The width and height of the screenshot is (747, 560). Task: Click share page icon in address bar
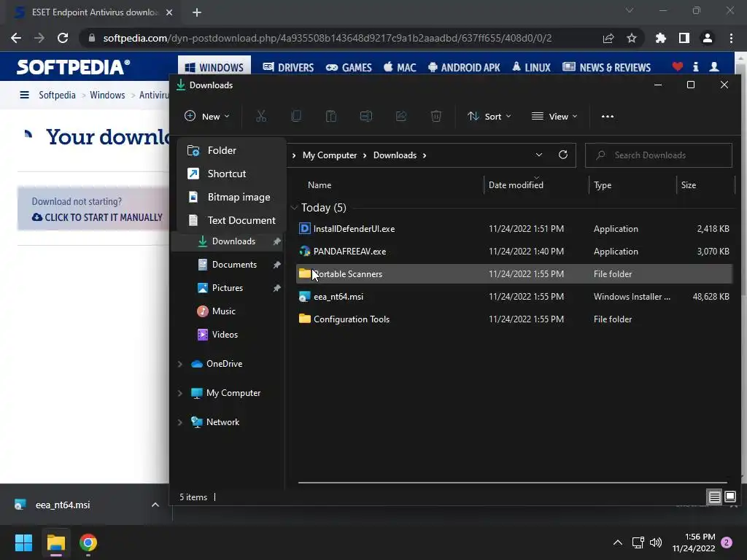608,38
